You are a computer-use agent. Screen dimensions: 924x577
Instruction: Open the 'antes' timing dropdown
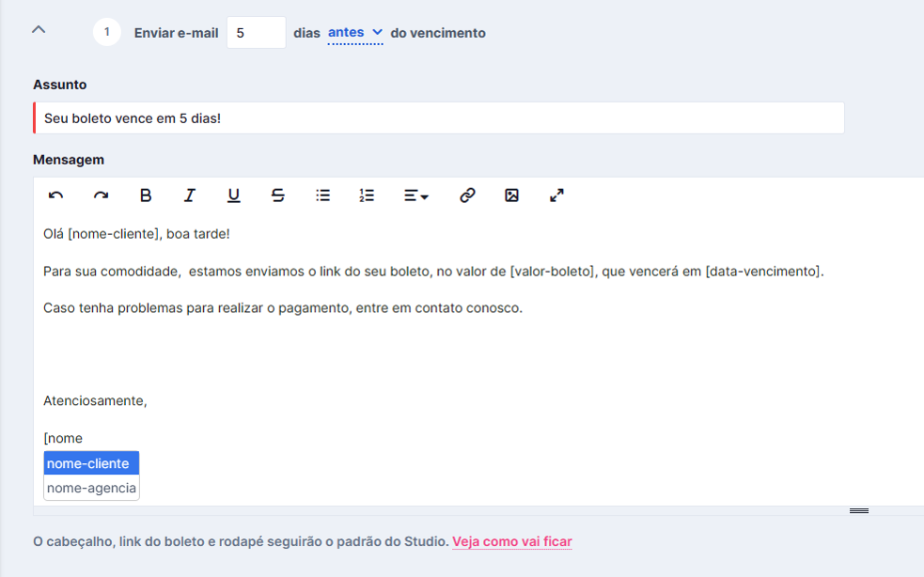coord(355,33)
